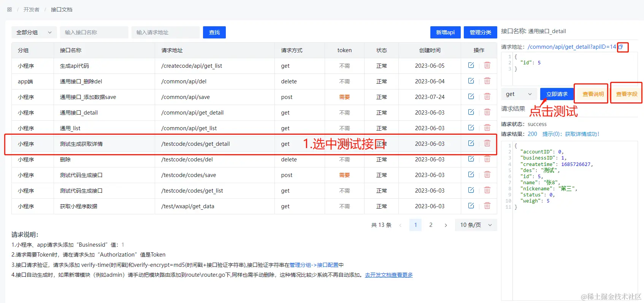Navigate to 开发者 in breadcrumb
Screen dimensions: 644x303
click(x=31, y=10)
